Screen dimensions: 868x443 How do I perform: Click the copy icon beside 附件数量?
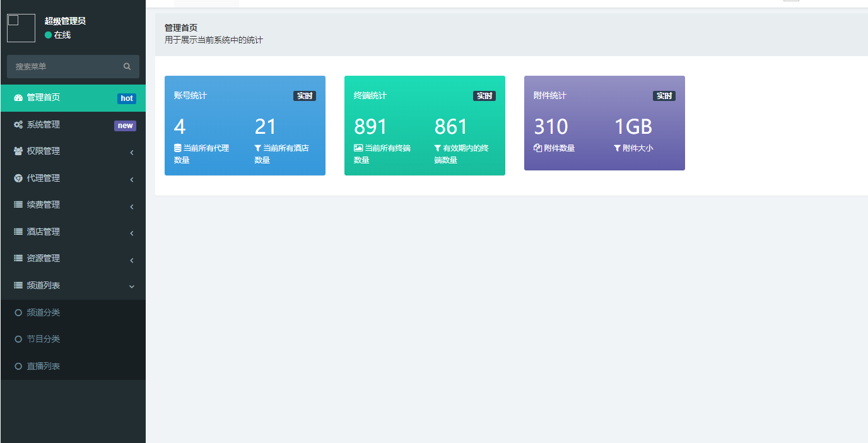pos(538,148)
